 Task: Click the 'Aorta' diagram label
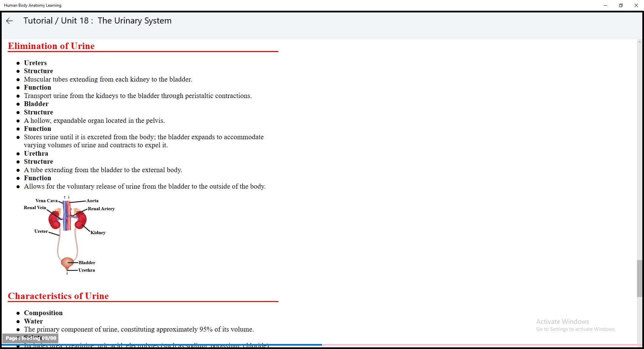click(x=93, y=201)
